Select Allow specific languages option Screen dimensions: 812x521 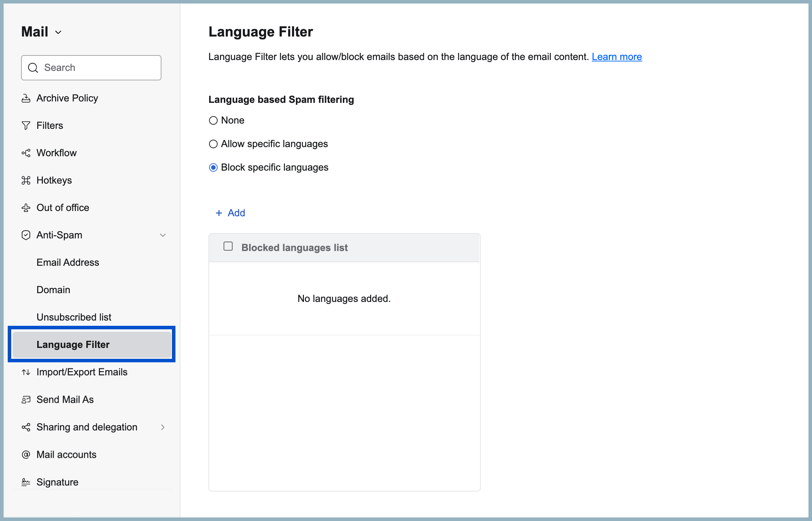point(213,144)
